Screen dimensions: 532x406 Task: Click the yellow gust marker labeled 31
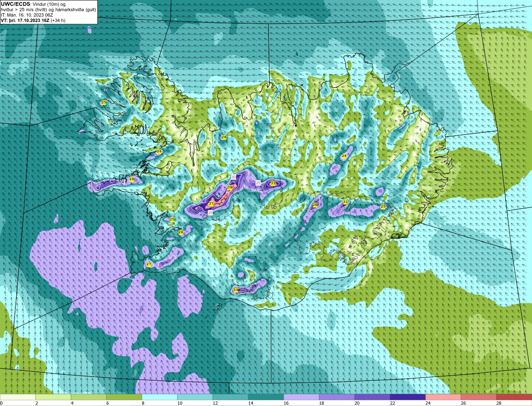pos(345,202)
